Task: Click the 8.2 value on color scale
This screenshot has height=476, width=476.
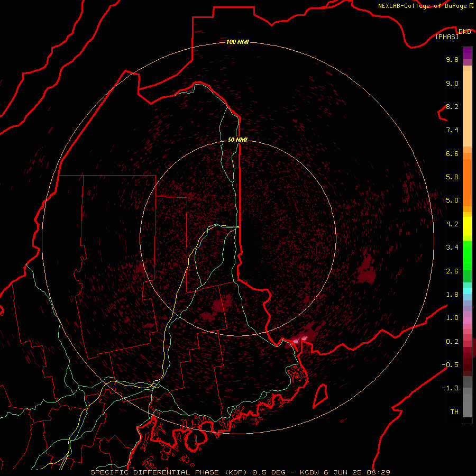Action: coord(452,106)
